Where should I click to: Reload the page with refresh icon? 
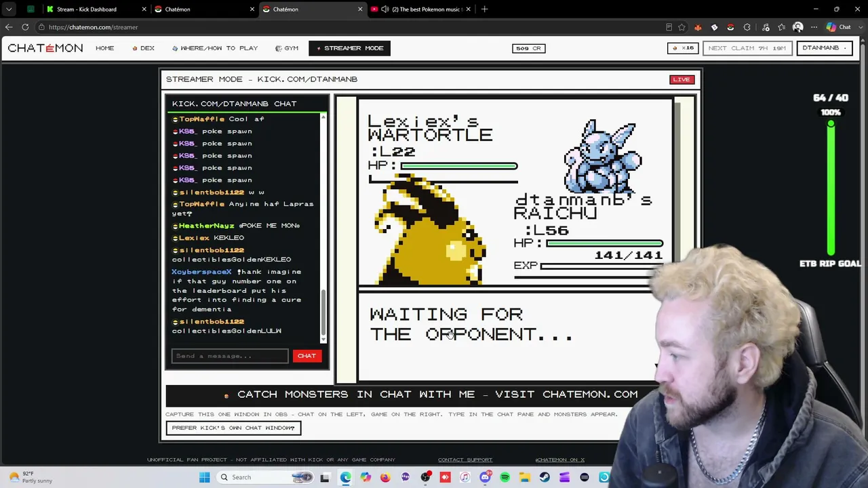[x=25, y=27]
